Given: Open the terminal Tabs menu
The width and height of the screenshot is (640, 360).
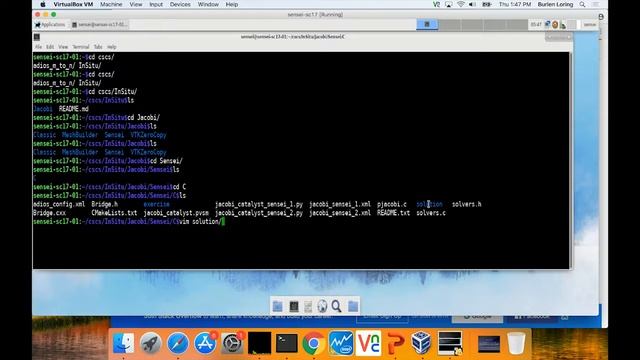Looking at the screenshot, I should [x=98, y=47].
